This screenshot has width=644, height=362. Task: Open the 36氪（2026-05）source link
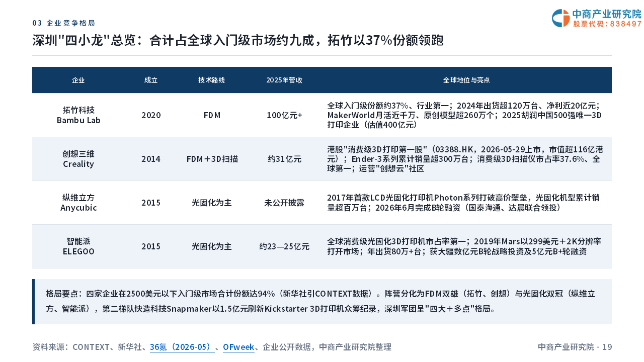[182, 347]
